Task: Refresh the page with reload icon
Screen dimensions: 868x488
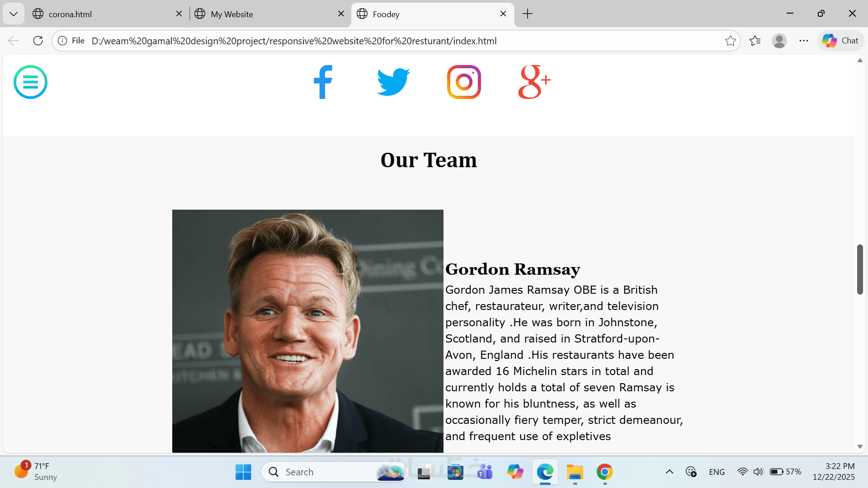Action: pyautogui.click(x=38, y=41)
